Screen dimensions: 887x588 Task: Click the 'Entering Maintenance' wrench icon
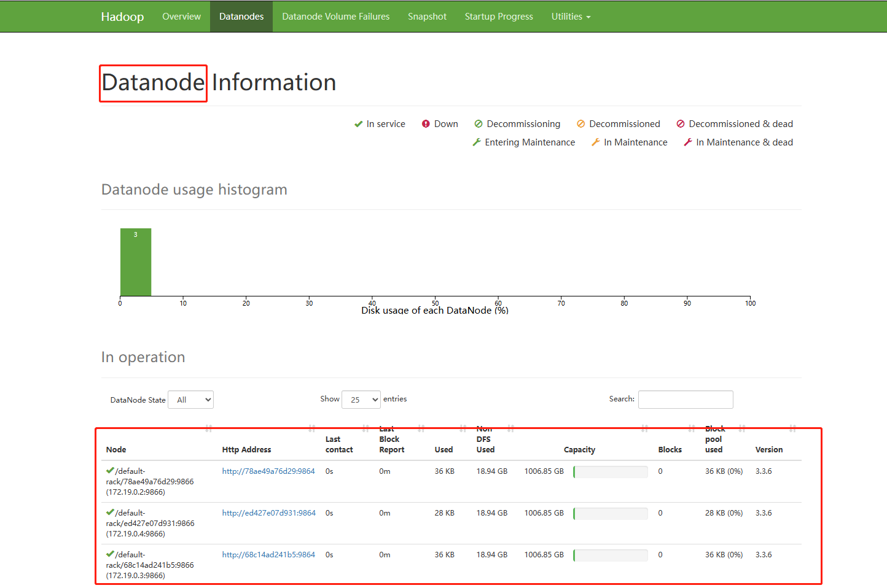[477, 142]
